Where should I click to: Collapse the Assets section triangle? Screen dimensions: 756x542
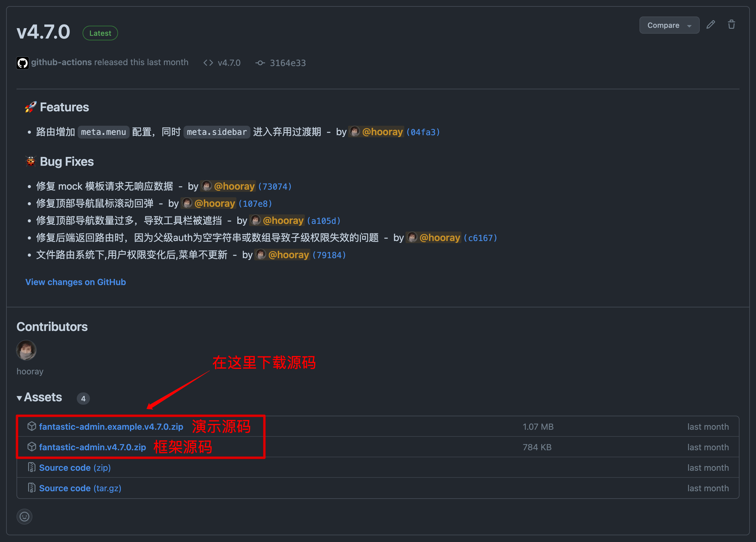click(19, 398)
